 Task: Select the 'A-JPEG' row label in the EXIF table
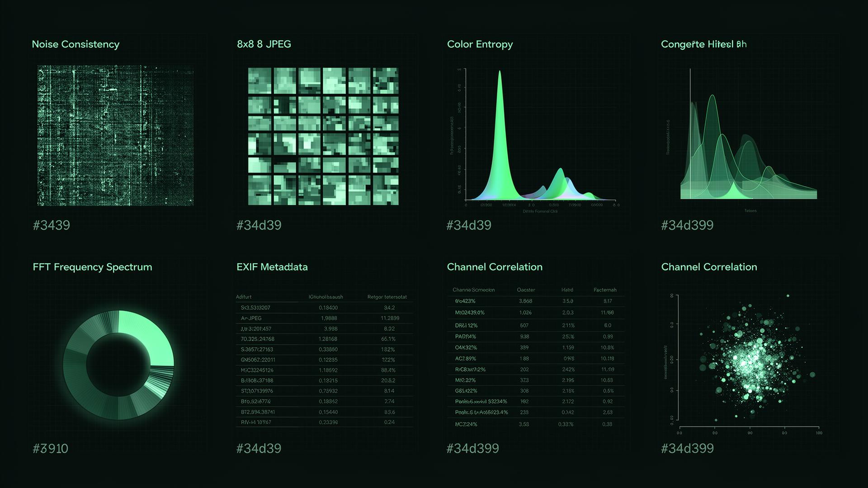(x=251, y=318)
